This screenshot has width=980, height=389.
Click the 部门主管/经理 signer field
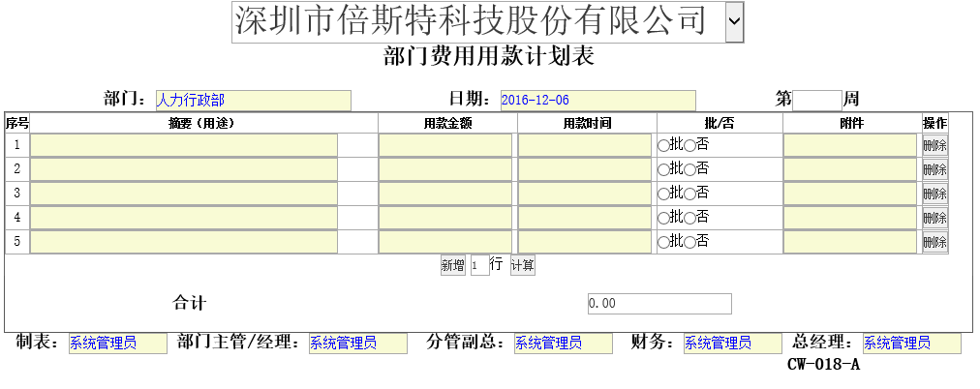[x=358, y=344]
